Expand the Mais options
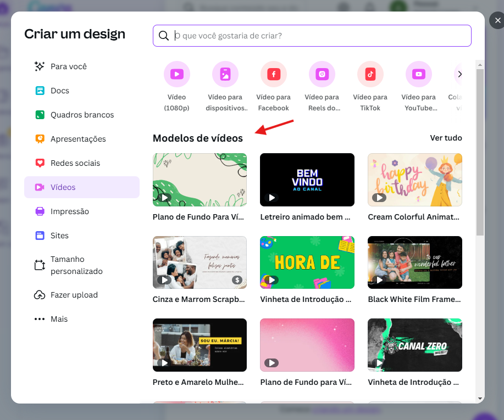This screenshot has height=420, width=504. 82,319
